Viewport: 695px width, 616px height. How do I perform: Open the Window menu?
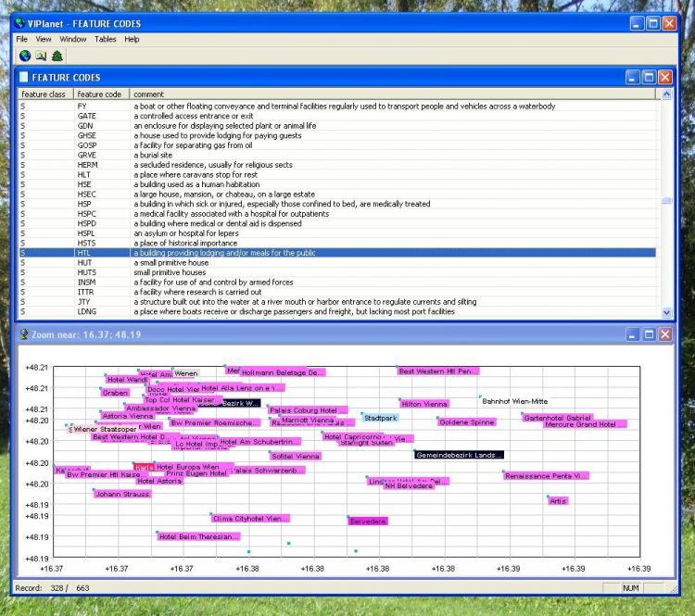pos(73,39)
